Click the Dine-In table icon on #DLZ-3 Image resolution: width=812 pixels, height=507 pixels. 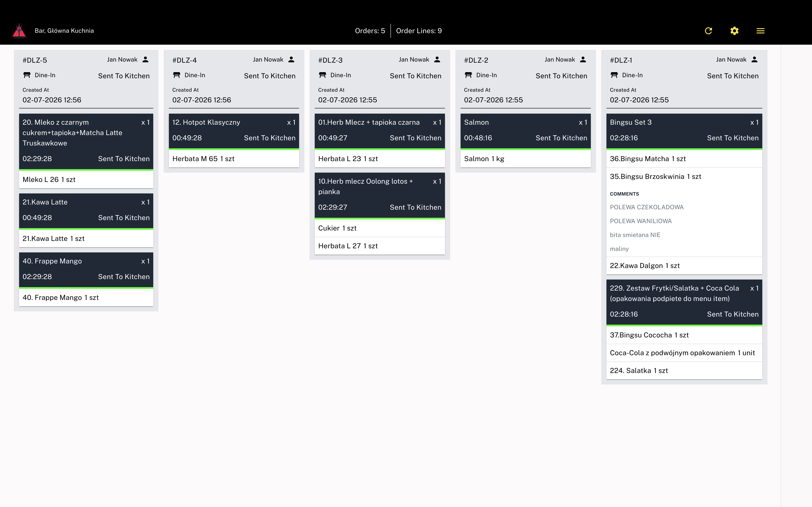pos(323,75)
